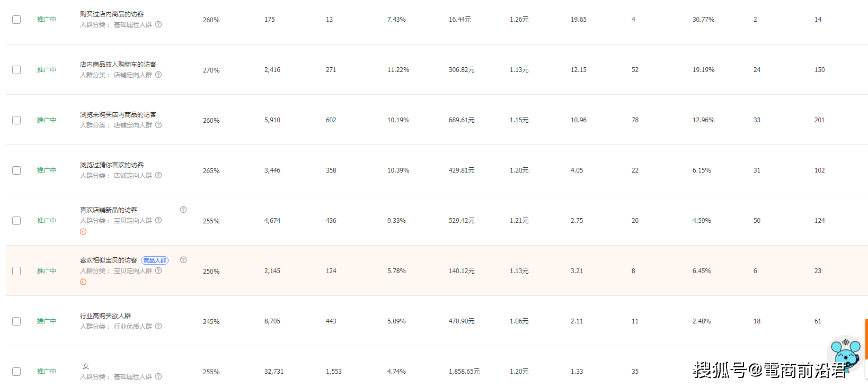Click orange pause icon under 喜欢店铺新品的访客
The image size is (868, 388).
pyautogui.click(x=83, y=232)
